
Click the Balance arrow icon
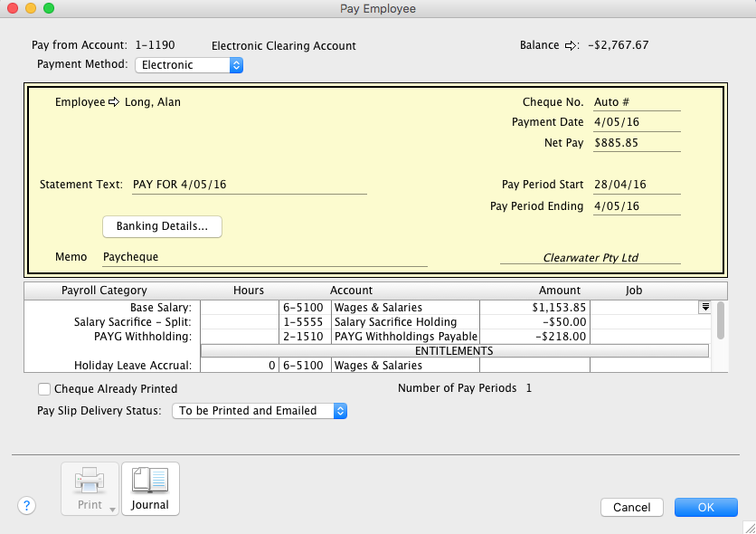pos(571,45)
